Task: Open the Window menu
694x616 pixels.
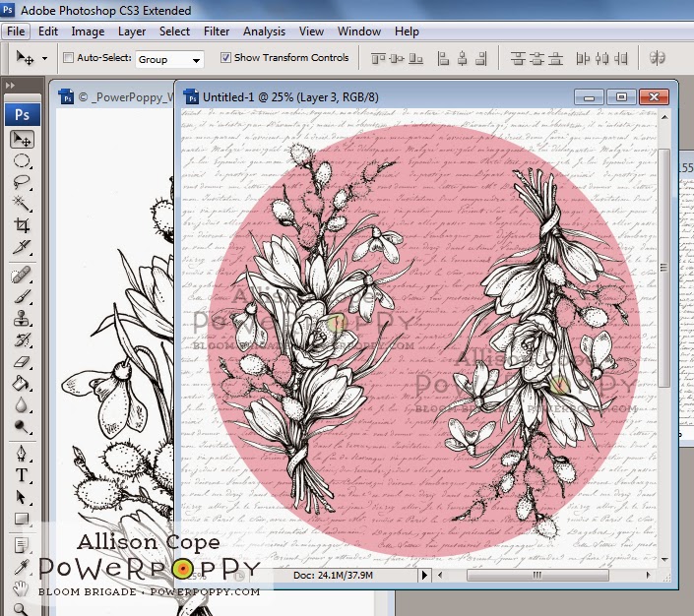Action: tap(359, 31)
